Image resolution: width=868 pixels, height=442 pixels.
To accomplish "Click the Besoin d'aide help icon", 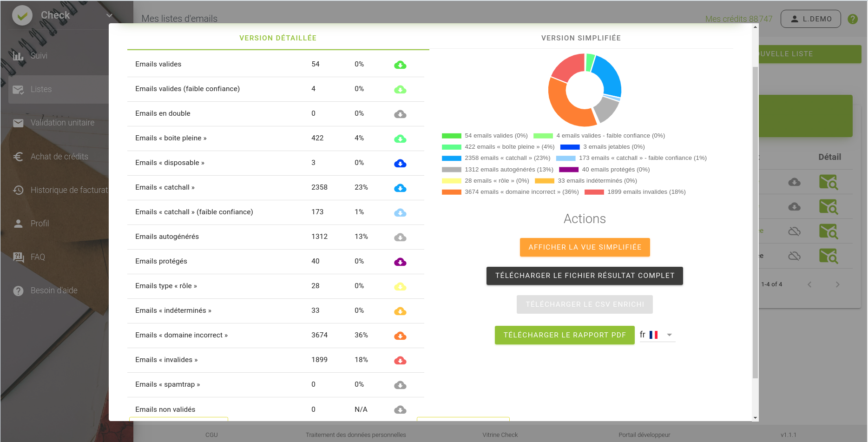I will pos(19,290).
